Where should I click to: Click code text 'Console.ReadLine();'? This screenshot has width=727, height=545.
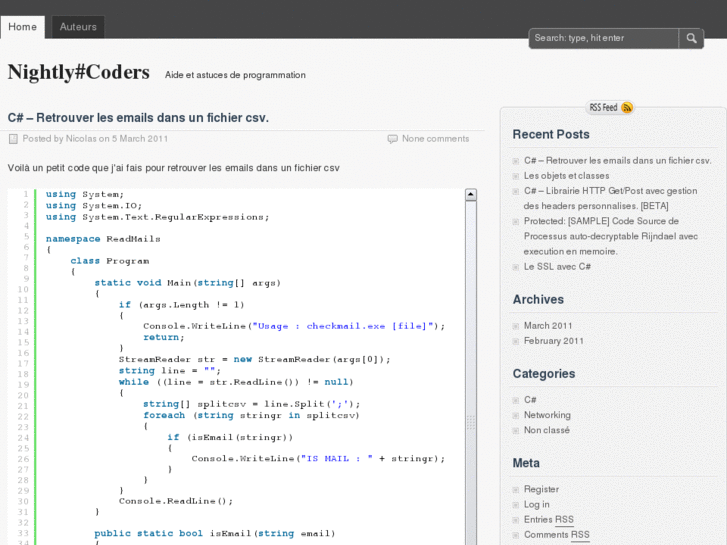(x=176, y=501)
